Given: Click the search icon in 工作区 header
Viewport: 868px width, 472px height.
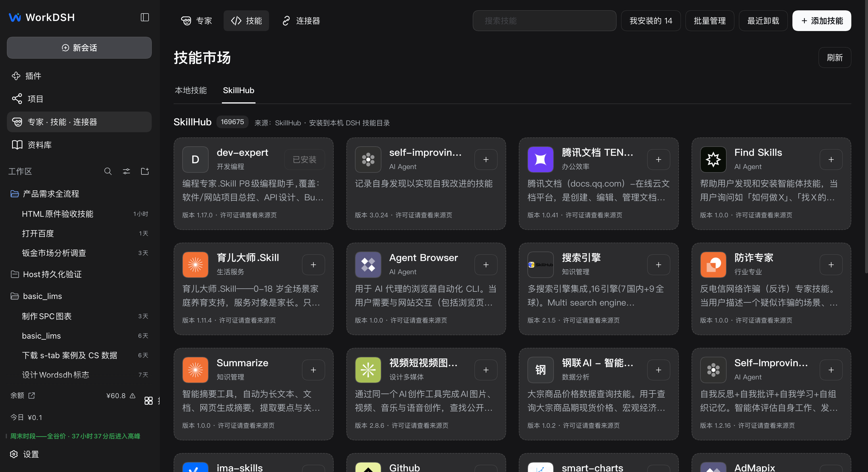Looking at the screenshot, I should pos(108,171).
